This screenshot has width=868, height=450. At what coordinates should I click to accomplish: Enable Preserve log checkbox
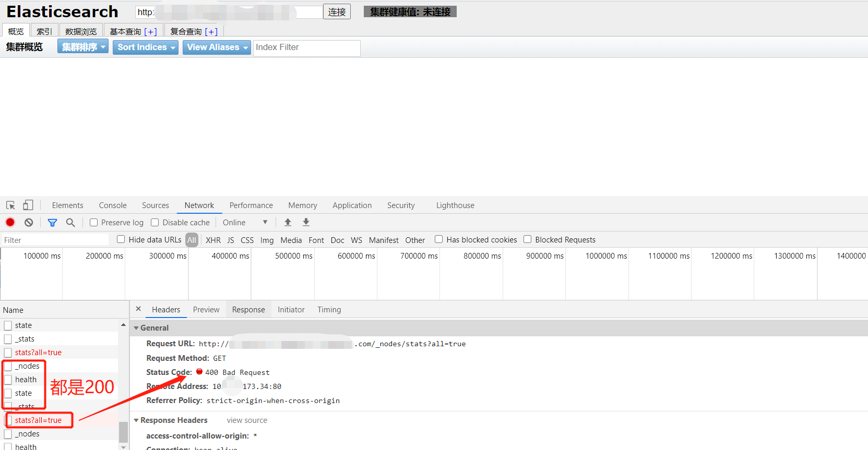94,222
